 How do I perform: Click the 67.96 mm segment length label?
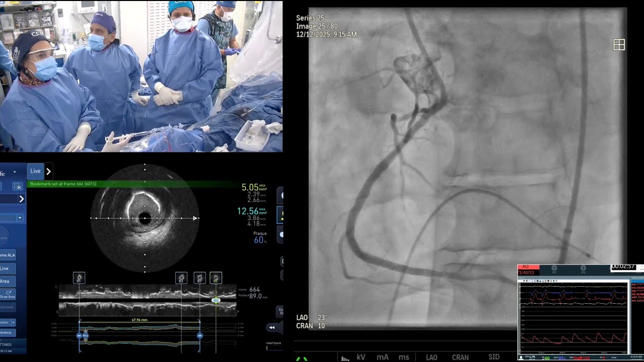139,319
